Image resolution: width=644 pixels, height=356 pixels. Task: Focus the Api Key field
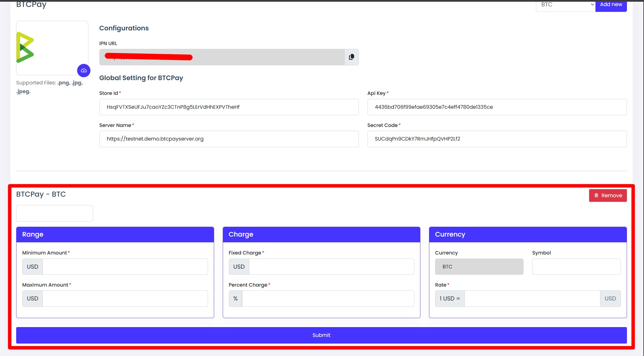(x=497, y=107)
